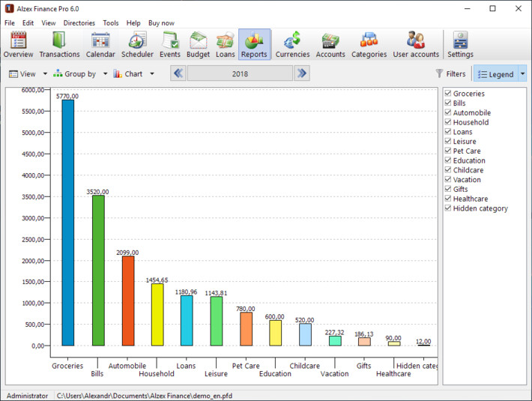
Task: Toggle the Legend panel button
Action: pos(496,74)
